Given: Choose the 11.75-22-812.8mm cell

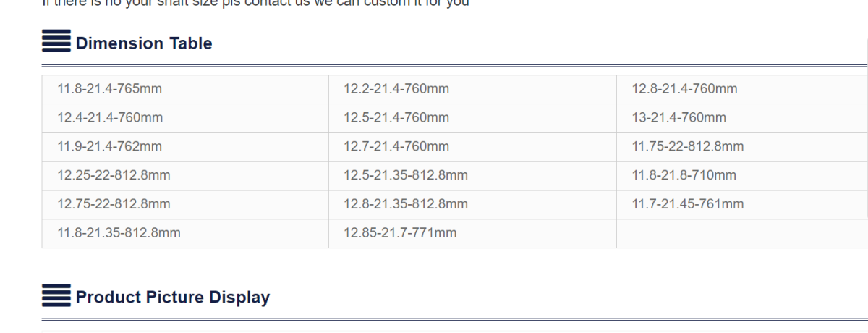Looking at the screenshot, I should (742, 147).
